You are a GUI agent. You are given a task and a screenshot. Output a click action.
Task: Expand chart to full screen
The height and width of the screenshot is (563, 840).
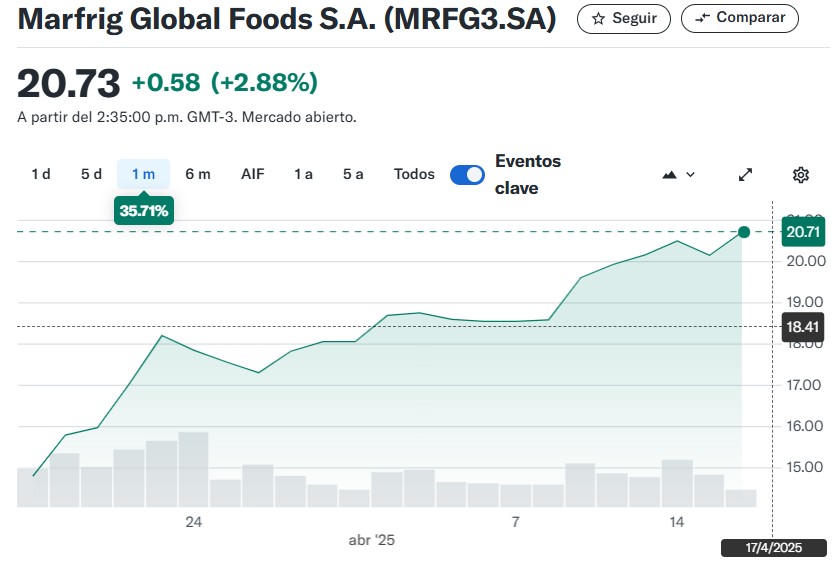click(745, 175)
